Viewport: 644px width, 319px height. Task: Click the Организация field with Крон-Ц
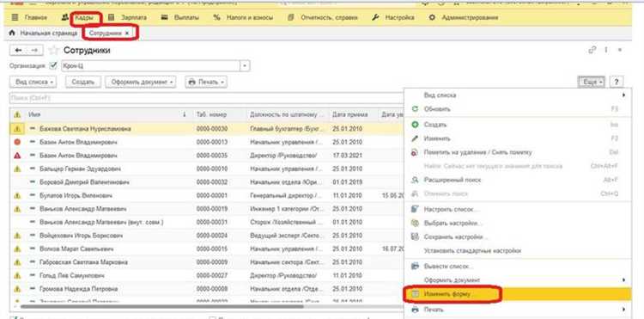click(x=150, y=65)
